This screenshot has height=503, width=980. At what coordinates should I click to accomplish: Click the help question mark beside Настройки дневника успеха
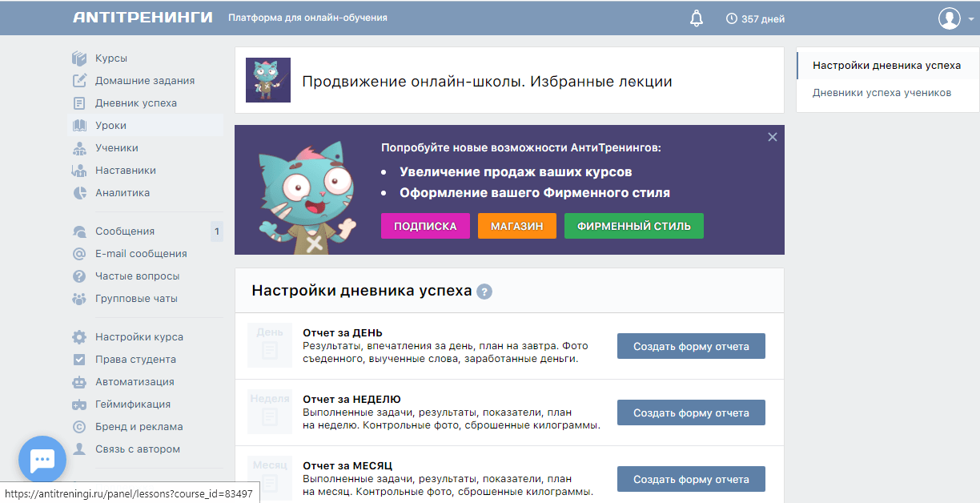(x=484, y=292)
